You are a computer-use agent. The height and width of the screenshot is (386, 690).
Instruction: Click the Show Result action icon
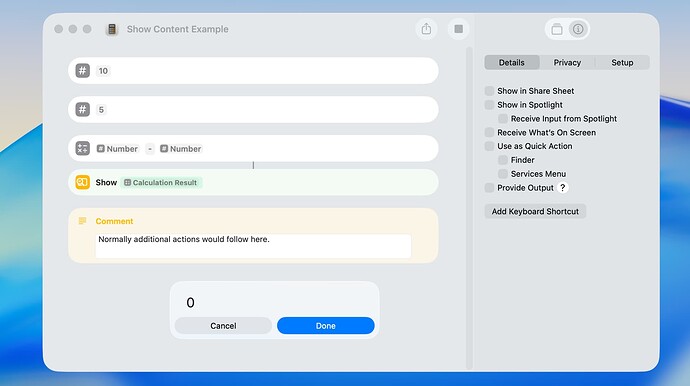(x=82, y=182)
